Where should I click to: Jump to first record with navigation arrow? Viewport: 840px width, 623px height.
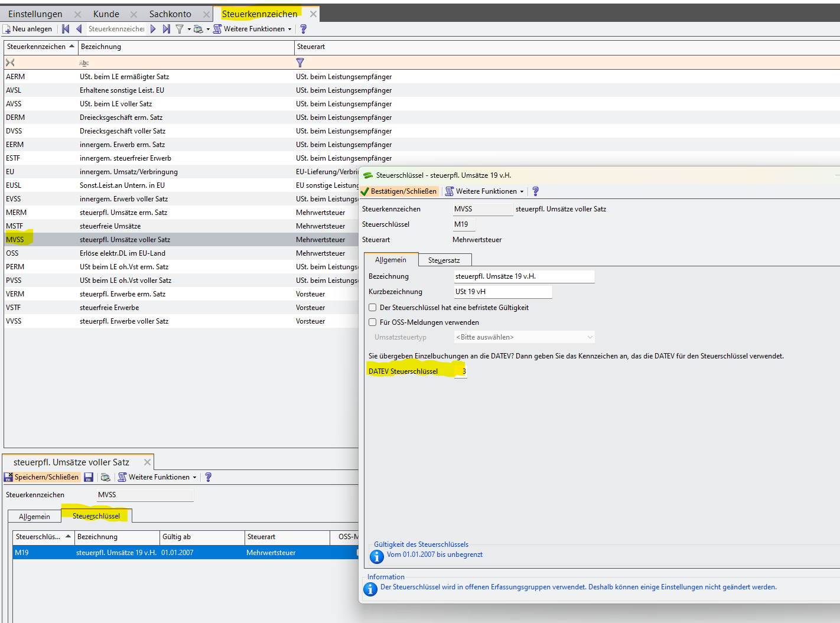(66, 29)
